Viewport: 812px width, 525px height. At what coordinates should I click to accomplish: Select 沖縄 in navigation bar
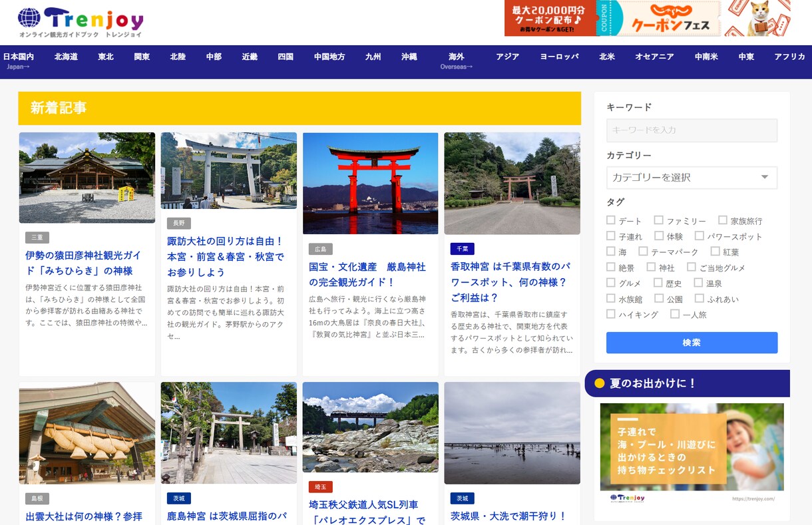coord(409,57)
